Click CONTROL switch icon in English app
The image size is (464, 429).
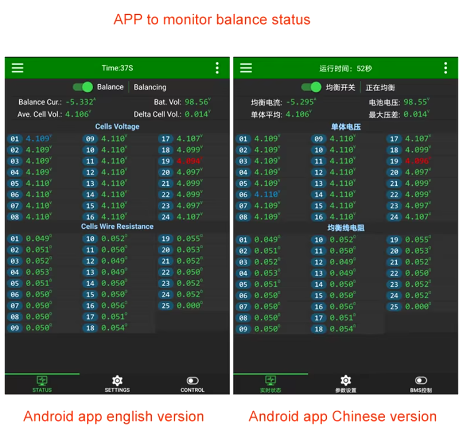click(x=193, y=381)
